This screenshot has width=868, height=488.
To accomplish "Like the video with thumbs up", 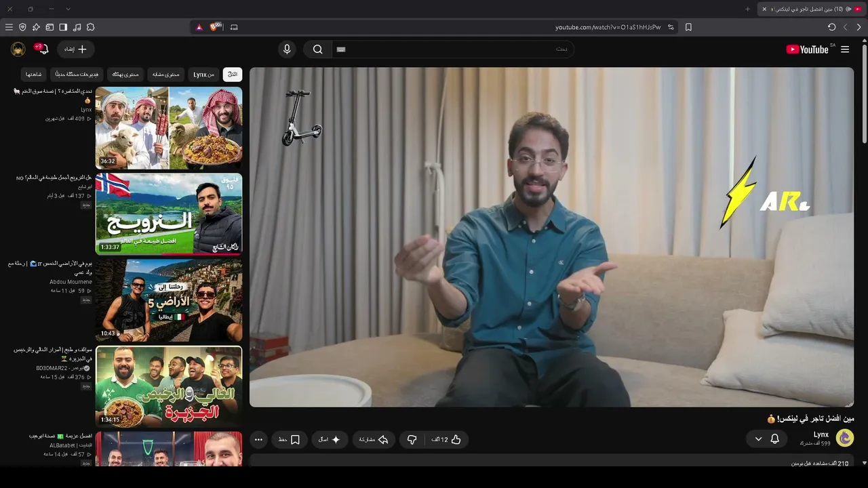I will tap(446, 440).
